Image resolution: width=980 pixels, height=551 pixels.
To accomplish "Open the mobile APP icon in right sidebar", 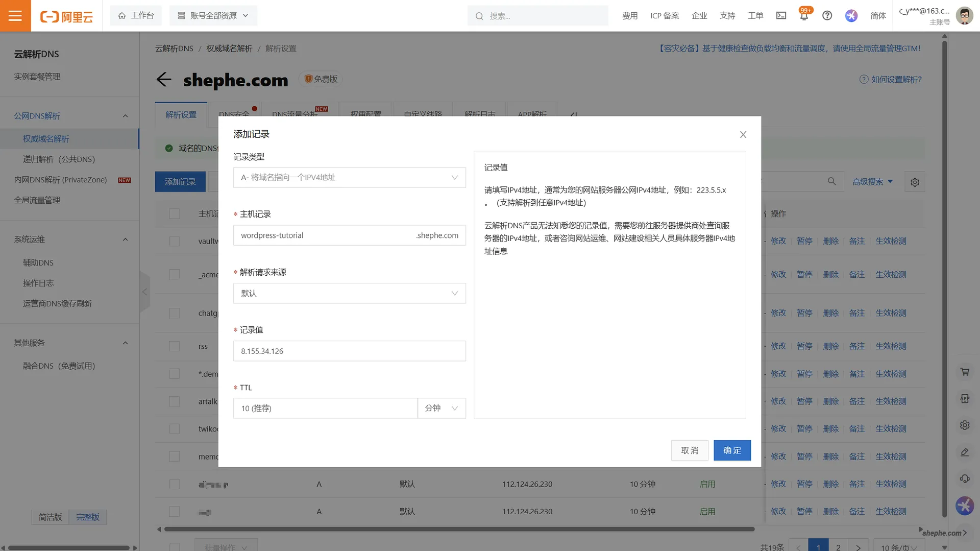I will [965, 398].
